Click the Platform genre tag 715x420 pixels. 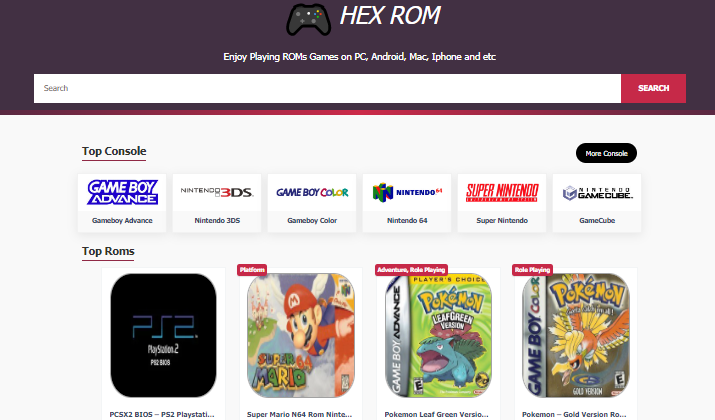click(x=252, y=270)
